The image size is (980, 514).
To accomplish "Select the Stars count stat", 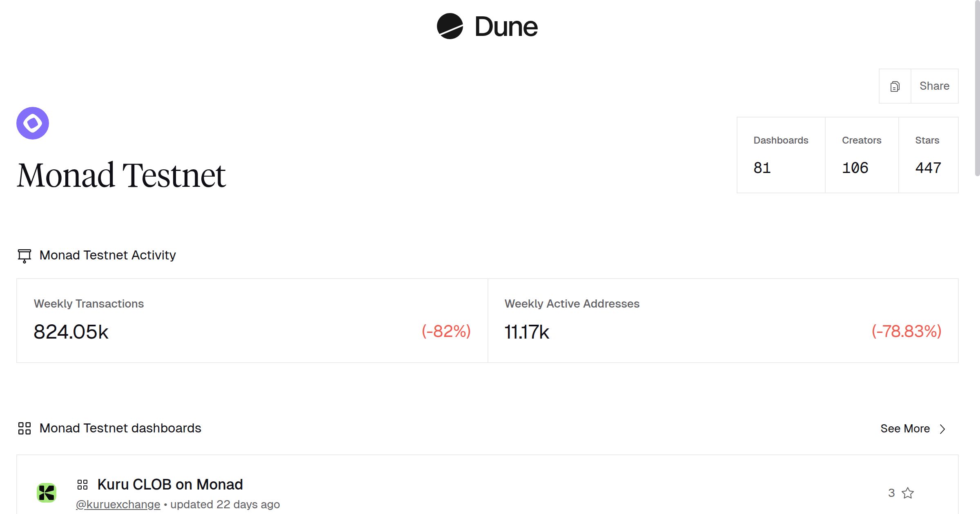I will [928, 155].
